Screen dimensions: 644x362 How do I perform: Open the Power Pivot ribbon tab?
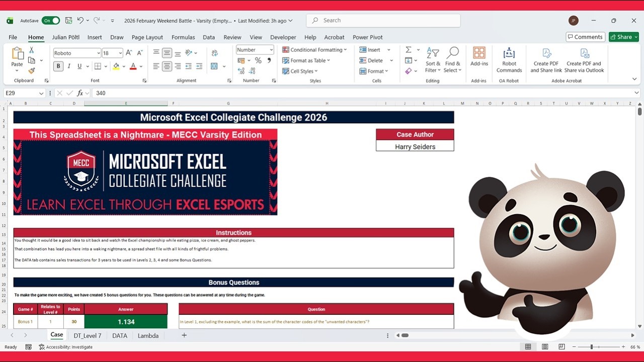click(368, 37)
